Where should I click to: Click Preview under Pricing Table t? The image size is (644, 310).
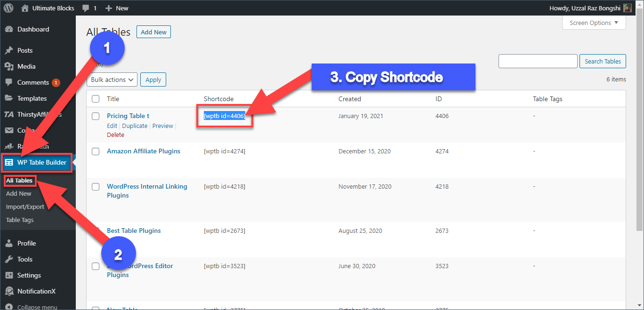pos(163,126)
